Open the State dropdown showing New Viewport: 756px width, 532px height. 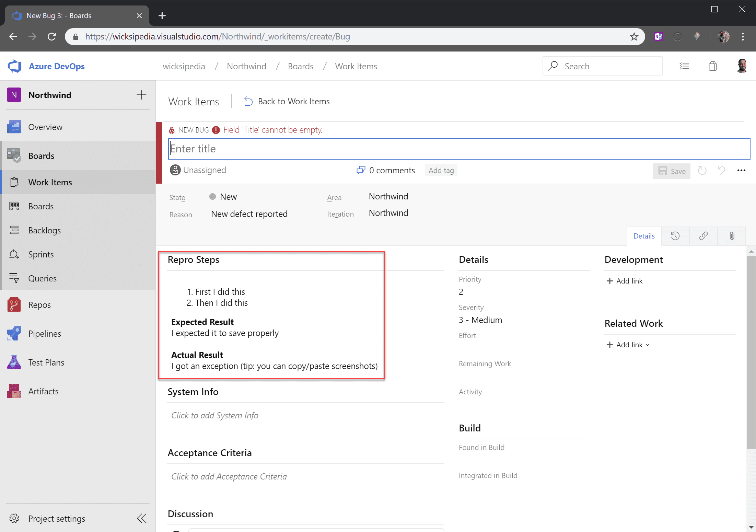(228, 197)
